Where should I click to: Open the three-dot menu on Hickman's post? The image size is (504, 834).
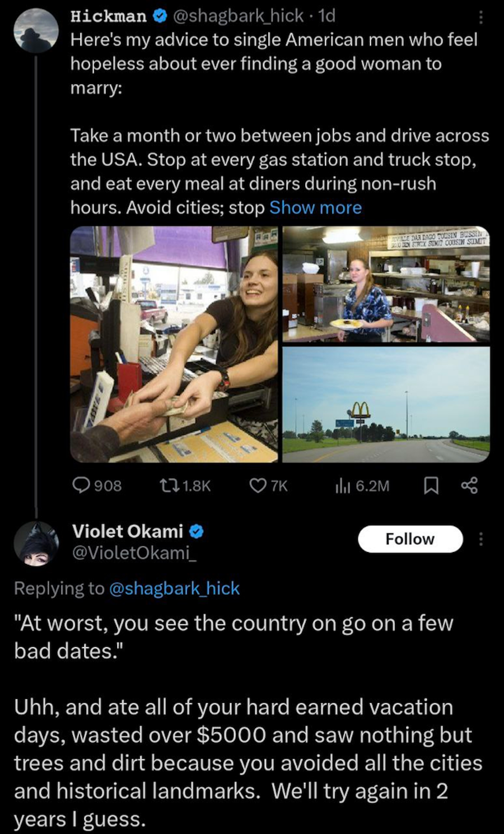pos(480,18)
